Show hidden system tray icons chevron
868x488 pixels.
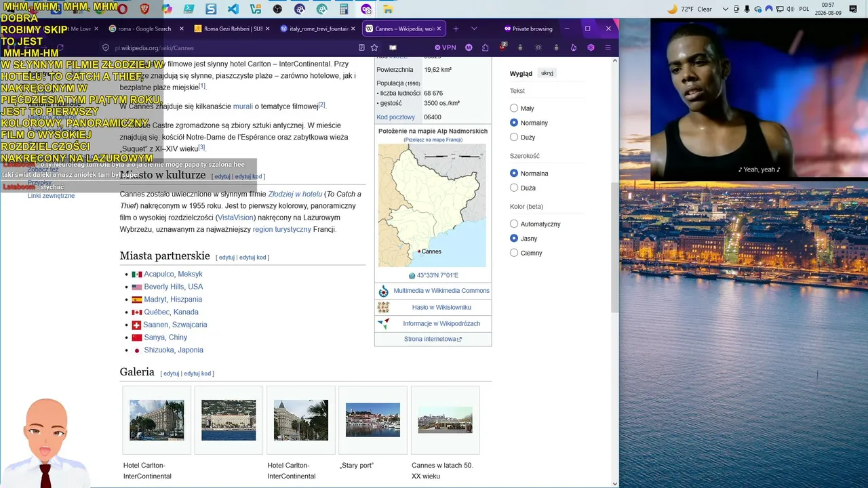(x=725, y=9)
